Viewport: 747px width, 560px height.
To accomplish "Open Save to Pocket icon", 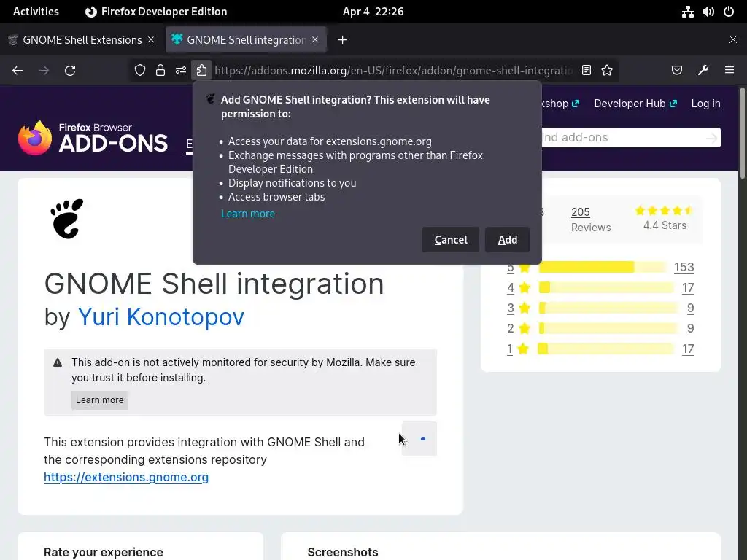I will (676, 71).
